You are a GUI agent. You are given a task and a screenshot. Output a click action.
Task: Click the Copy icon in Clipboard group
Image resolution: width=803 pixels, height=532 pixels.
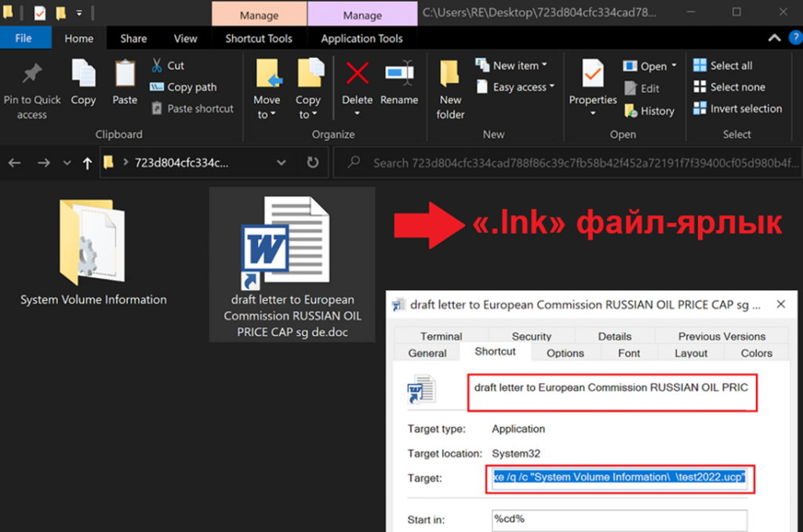pos(83,75)
